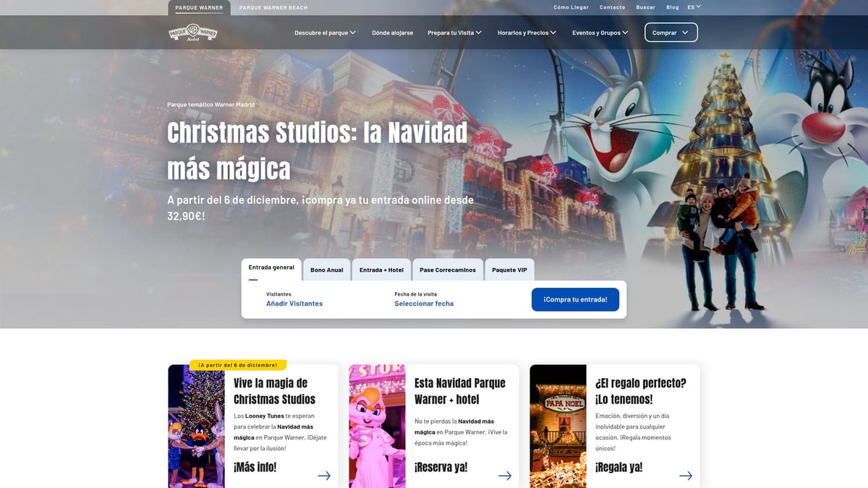Click the 'Vive la magia de Christmas Studios' heading
Image resolution: width=868 pixels, height=488 pixels.
pyautogui.click(x=275, y=391)
